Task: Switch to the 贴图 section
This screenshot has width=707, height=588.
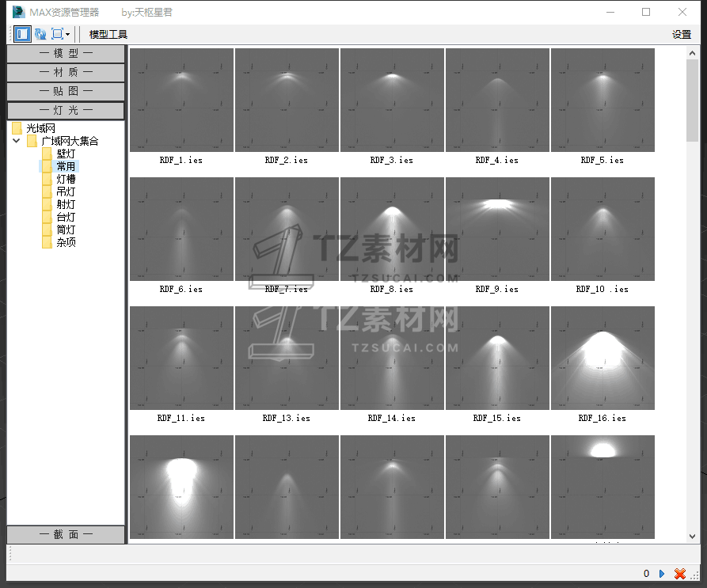Action: pyautogui.click(x=66, y=92)
